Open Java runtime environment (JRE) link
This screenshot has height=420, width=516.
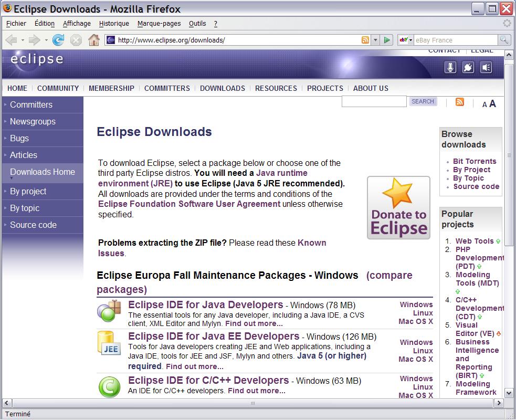[203, 178]
